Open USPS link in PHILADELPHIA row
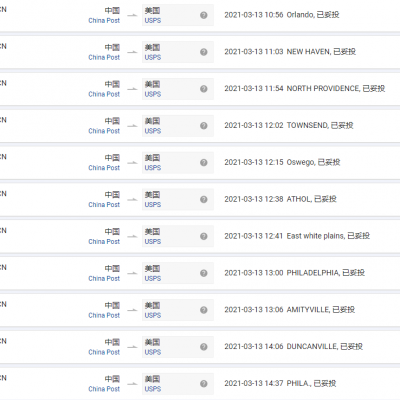This screenshot has width=400, height=400. coord(153,279)
